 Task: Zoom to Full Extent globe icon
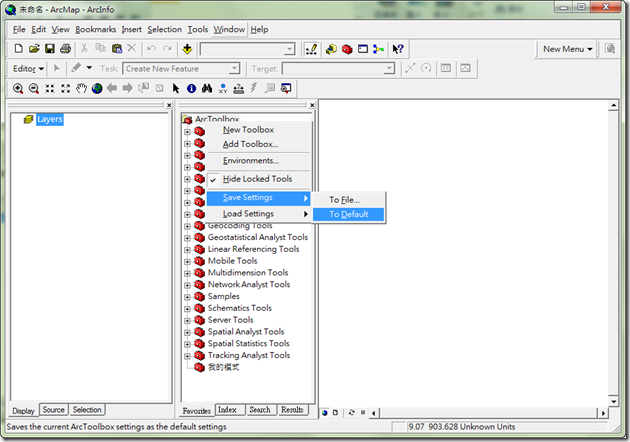[97, 88]
